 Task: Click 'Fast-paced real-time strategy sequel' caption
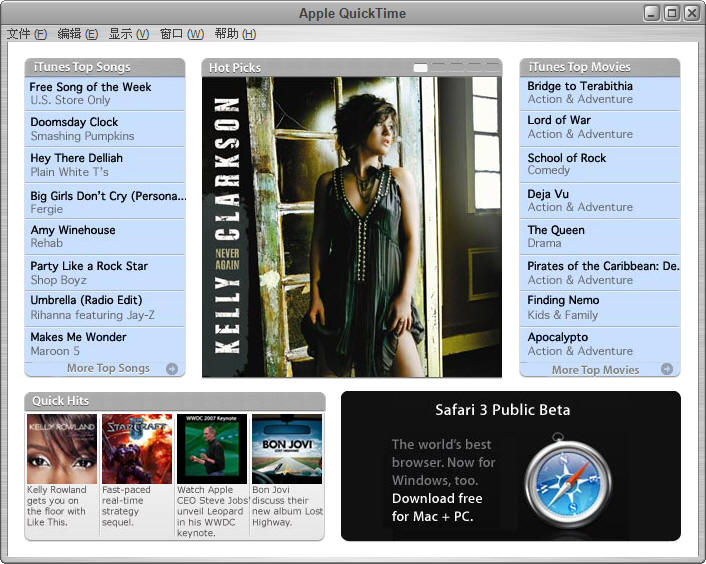pos(126,506)
